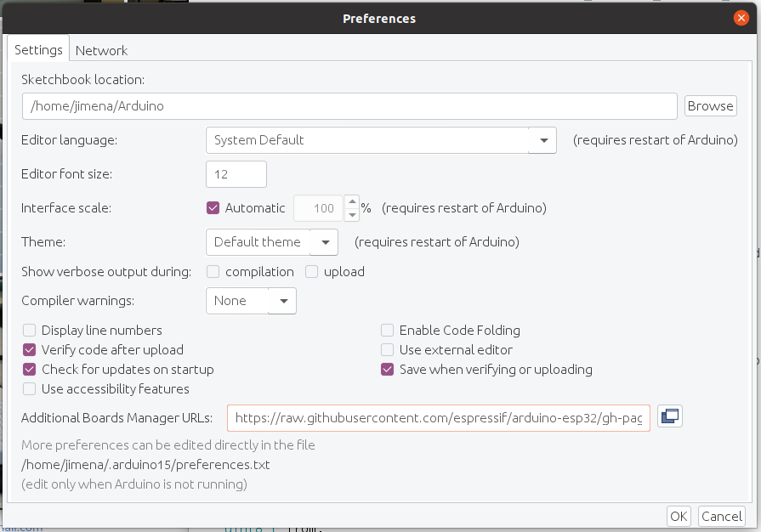Uncheck Check for updates on startup

[x=29, y=370]
